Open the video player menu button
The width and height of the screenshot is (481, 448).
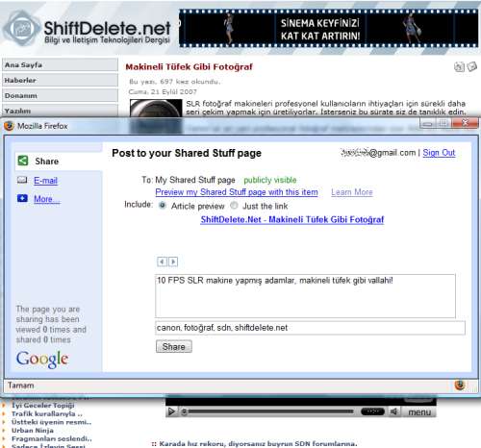[419, 412]
